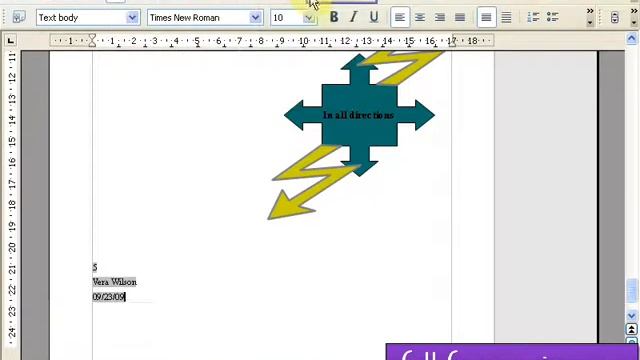
Task: Expand the Times New Roman font dropdown
Action: pos(255,18)
